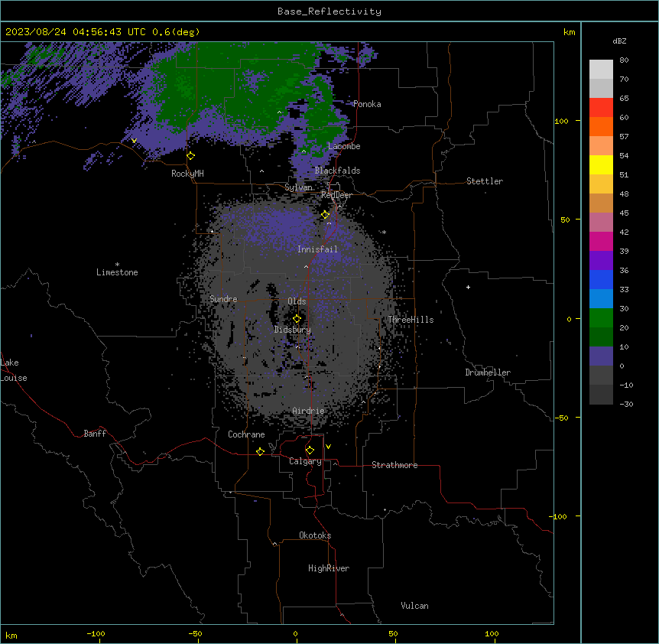Click the Airdrie city label
The image size is (659, 644).
pyautogui.click(x=308, y=411)
